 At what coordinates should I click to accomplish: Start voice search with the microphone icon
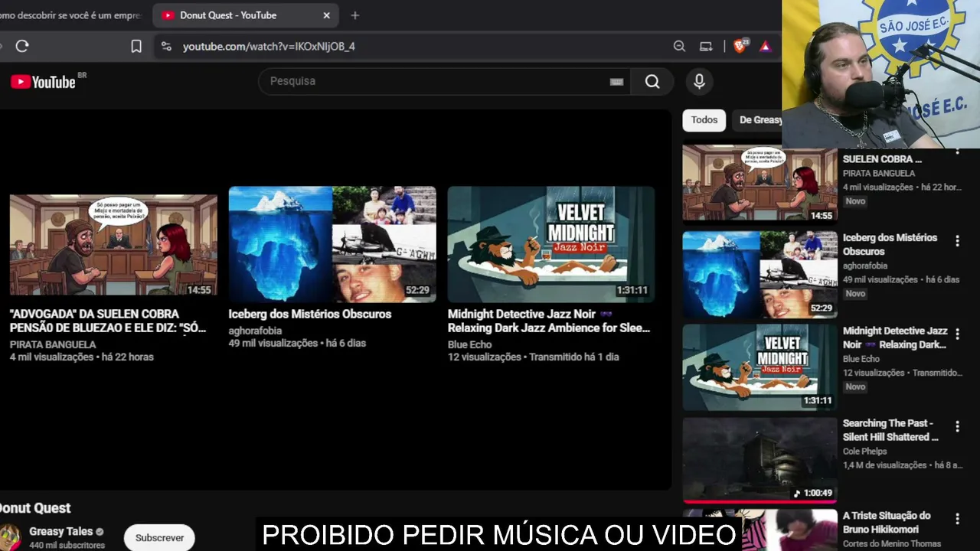point(699,81)
